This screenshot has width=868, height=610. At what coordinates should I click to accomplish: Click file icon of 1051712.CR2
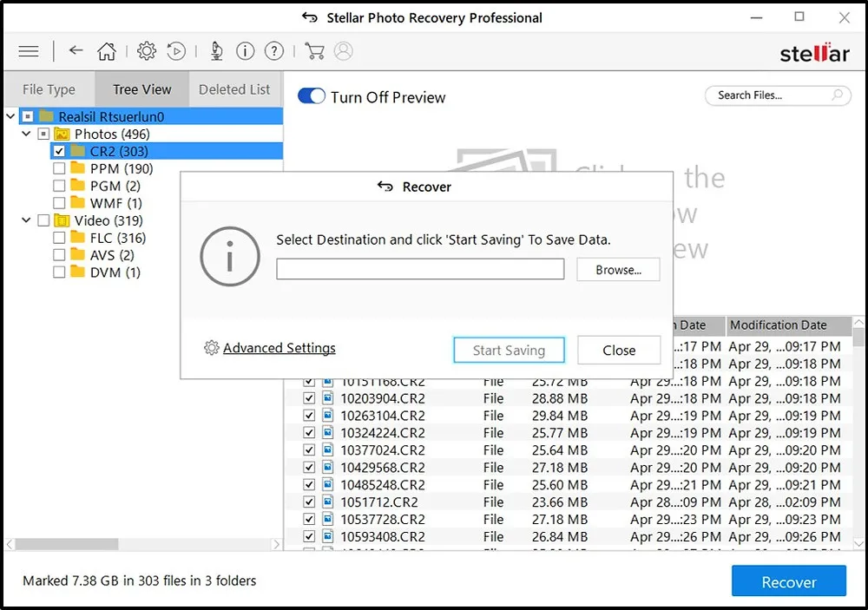click(328, 502)
